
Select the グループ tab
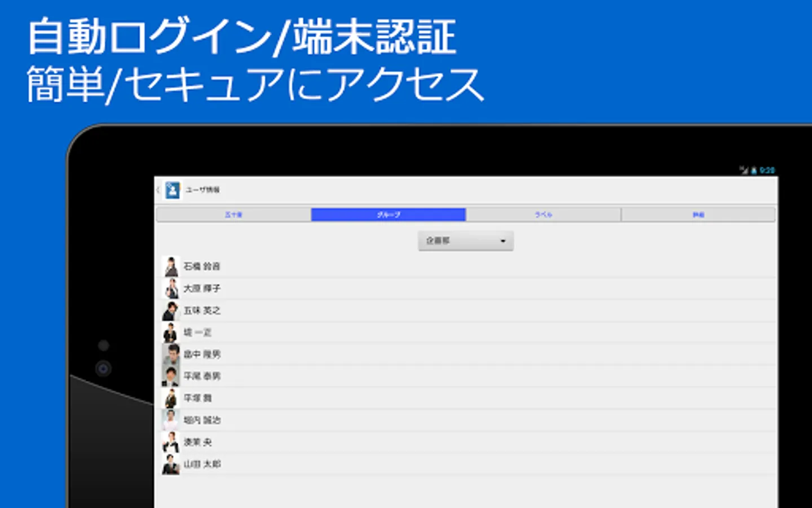pos(389,214)
